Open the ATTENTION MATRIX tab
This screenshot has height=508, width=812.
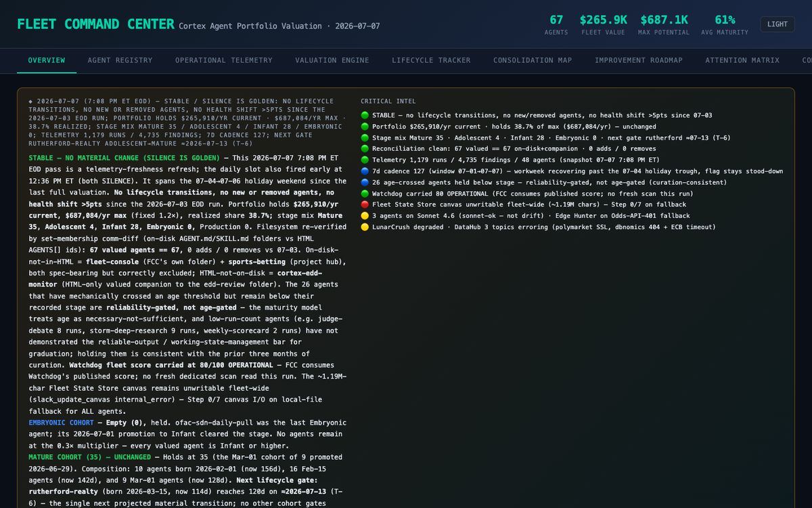742,60
